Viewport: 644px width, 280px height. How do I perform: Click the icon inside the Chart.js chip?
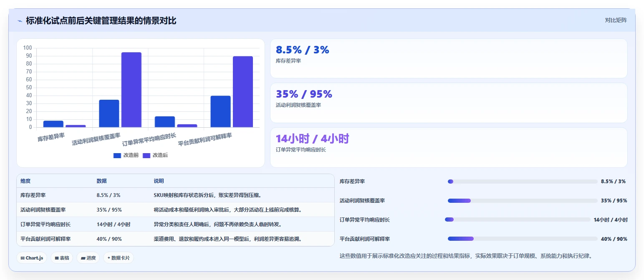click(23, 258)
